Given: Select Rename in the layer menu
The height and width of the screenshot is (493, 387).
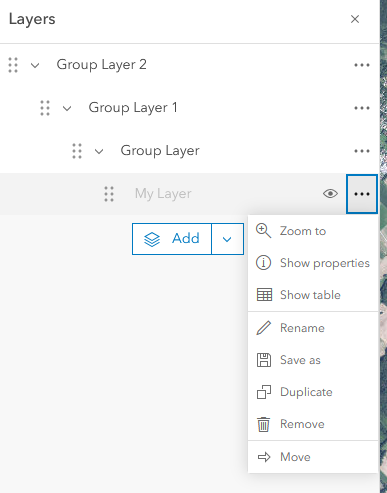Looking at the screenshot, I should point(313,328).
